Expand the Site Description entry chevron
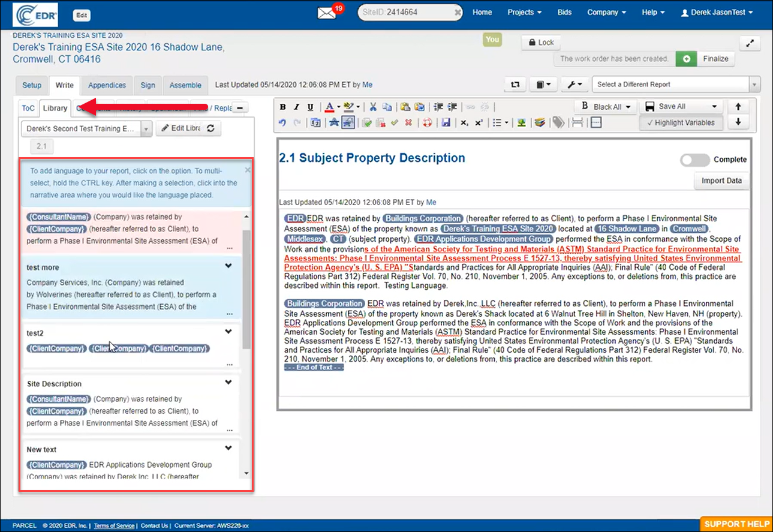Image resolution: width=773 pixels, height=532 pixels. click(228, 382)
